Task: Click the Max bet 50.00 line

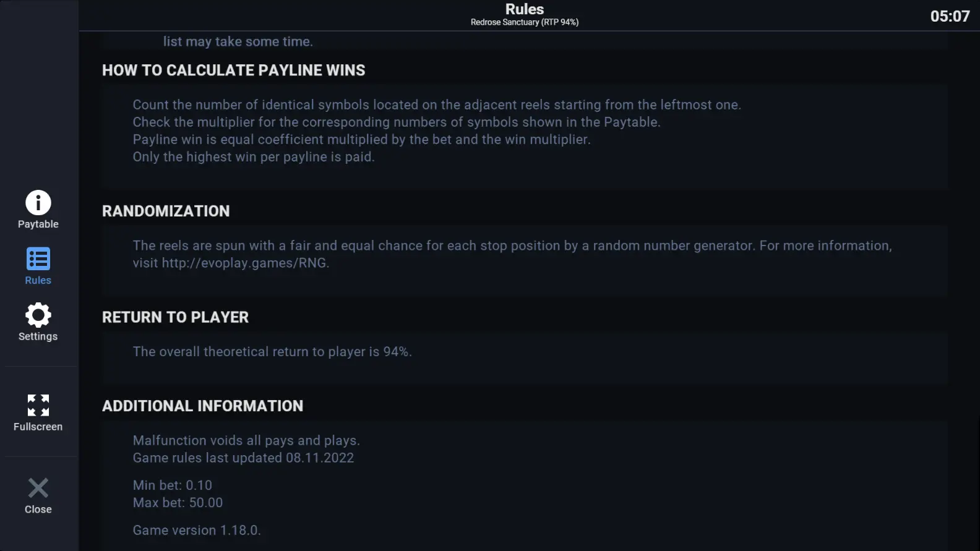Action: pyautogui.click(x=178, y=503)
